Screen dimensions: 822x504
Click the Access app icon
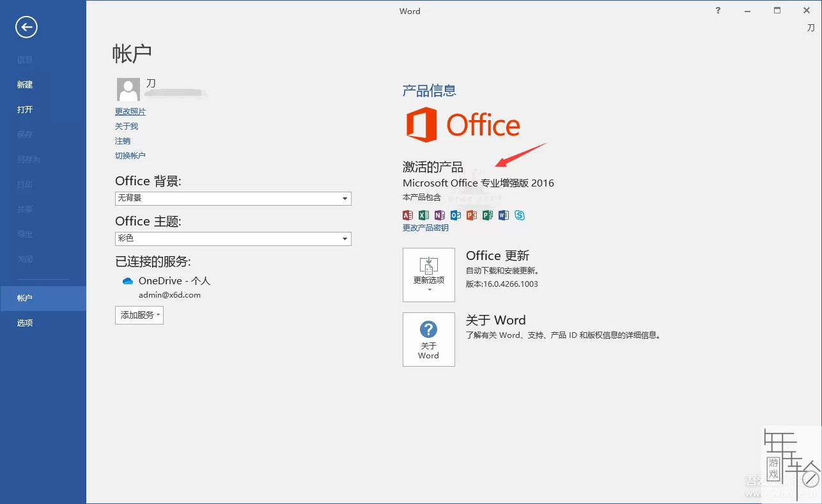click(408, 215)
